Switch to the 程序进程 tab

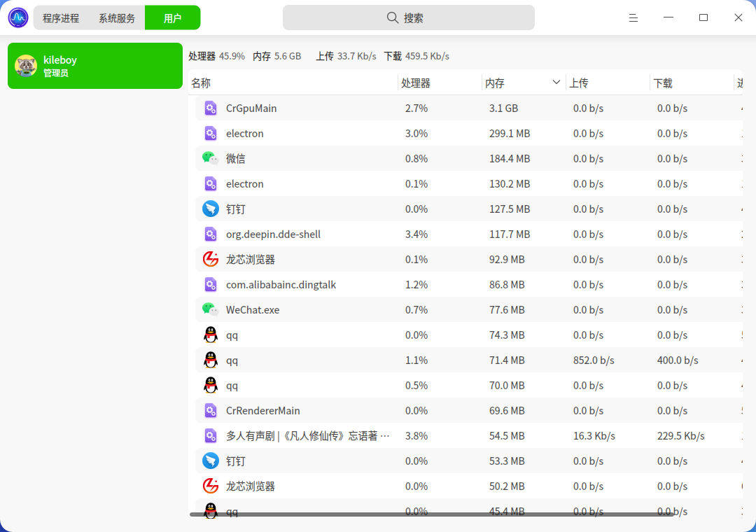pyautogui.click(x=61, y=17)
